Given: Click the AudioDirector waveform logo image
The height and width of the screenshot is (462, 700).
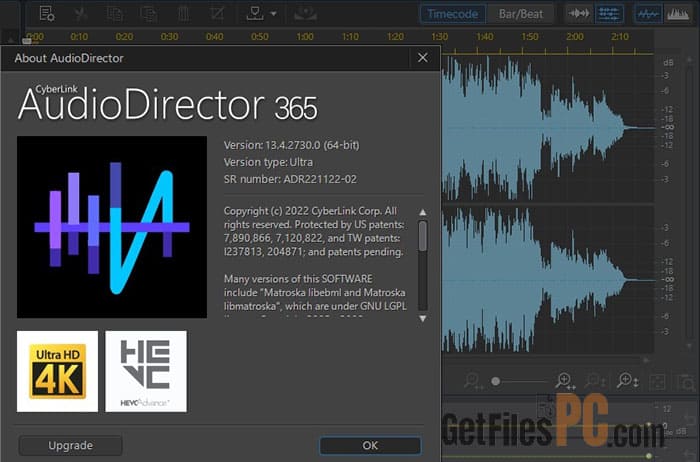Looking at the screenshot, I should click(112, 227).
